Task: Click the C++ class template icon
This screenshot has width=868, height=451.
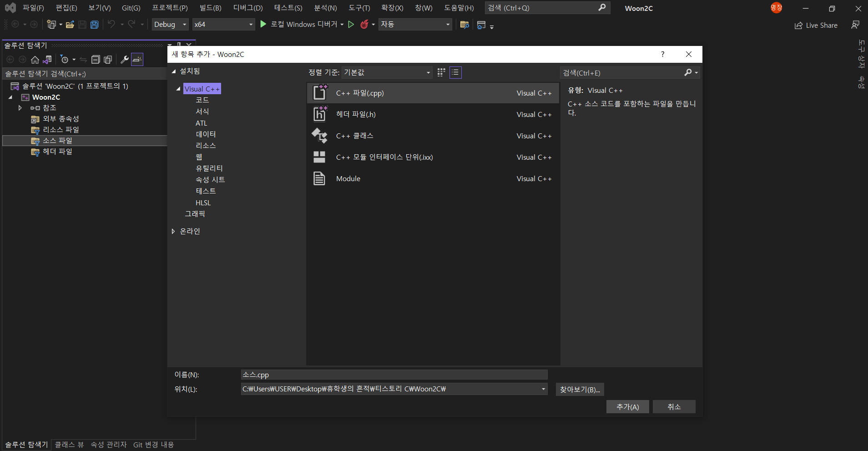Action: click(319, 136)
